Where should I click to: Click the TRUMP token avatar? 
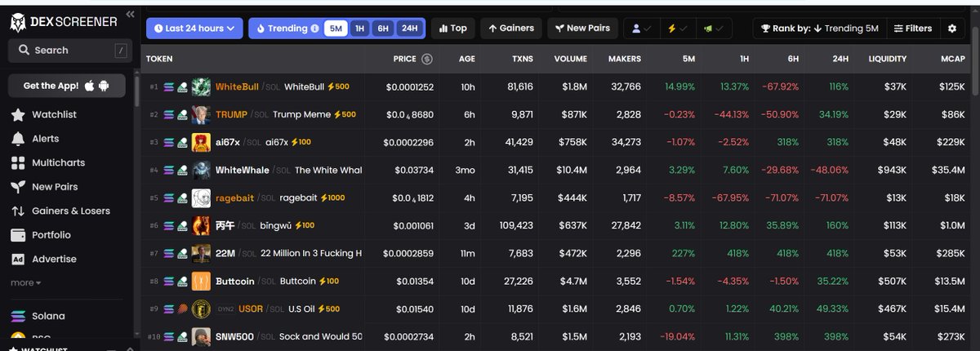pyautogui.click(x=201, y=115)
